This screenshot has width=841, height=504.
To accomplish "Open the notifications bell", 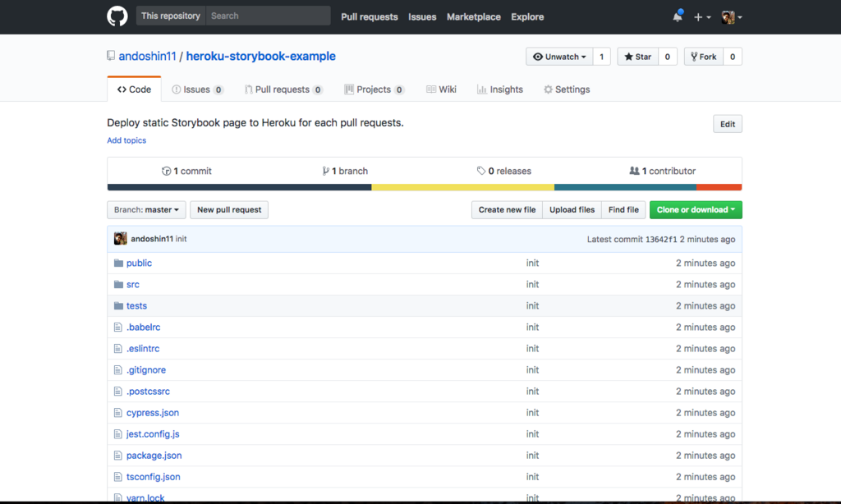I will (x=678, y=16).
